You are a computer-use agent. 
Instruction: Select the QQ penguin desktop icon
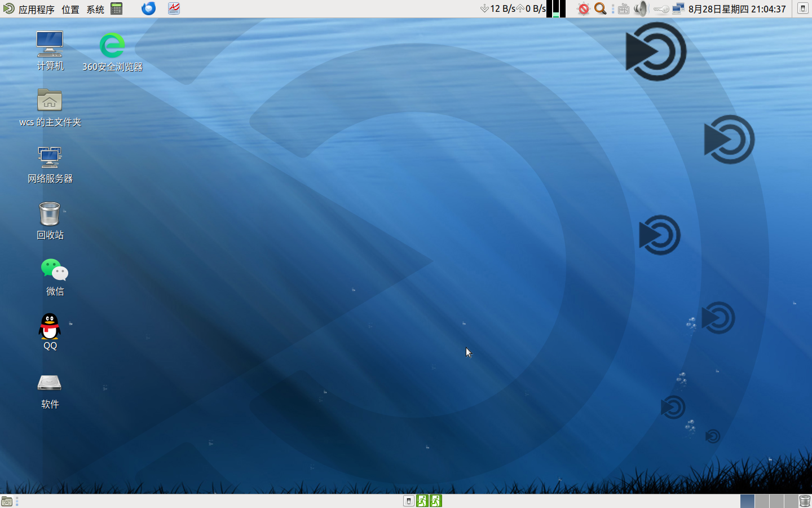(50, 332)
